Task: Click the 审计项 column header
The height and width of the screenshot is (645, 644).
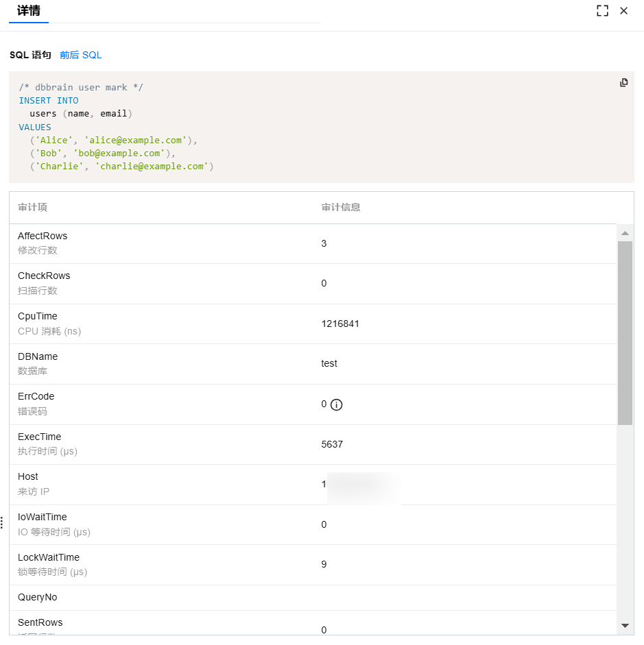Action: [x=32, y=207]
